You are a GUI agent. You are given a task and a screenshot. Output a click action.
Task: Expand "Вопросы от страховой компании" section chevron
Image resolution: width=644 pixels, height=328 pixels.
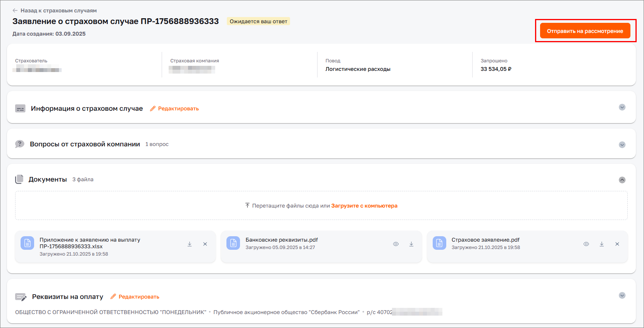click(622, 145)
